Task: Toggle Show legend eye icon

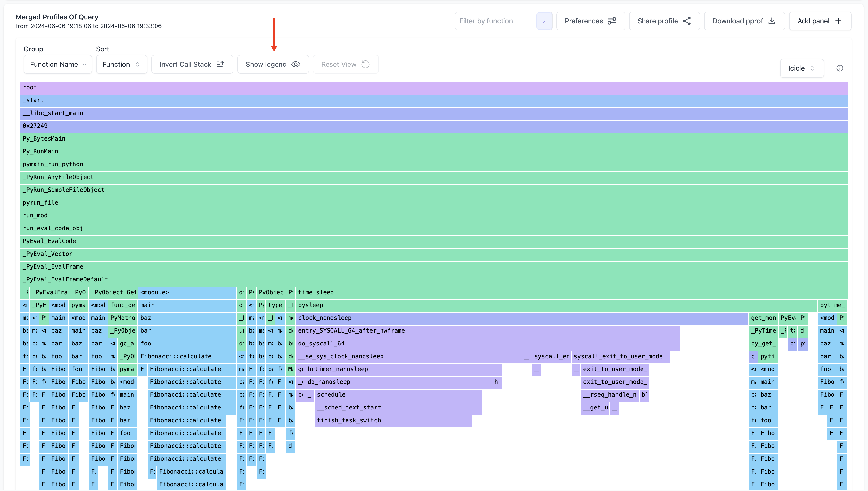Action: pyautogui.click(x=296, y=64)
